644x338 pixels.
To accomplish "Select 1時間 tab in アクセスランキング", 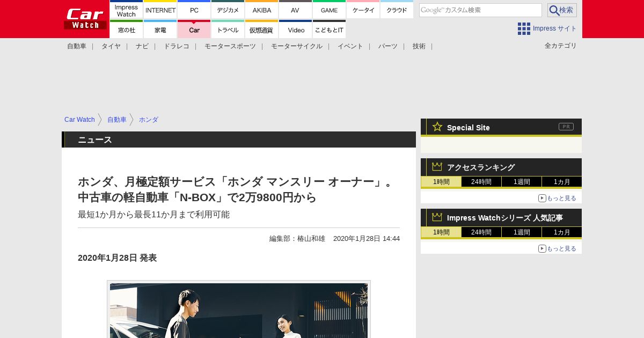I will point(441,182).
